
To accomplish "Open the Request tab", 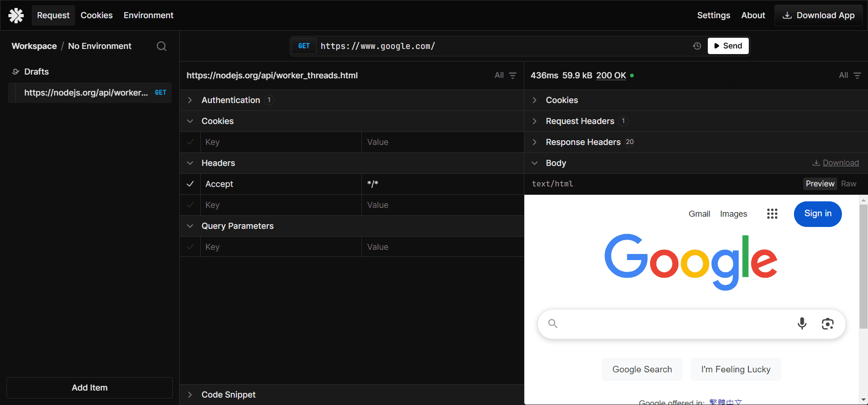I will coord(53,15).
